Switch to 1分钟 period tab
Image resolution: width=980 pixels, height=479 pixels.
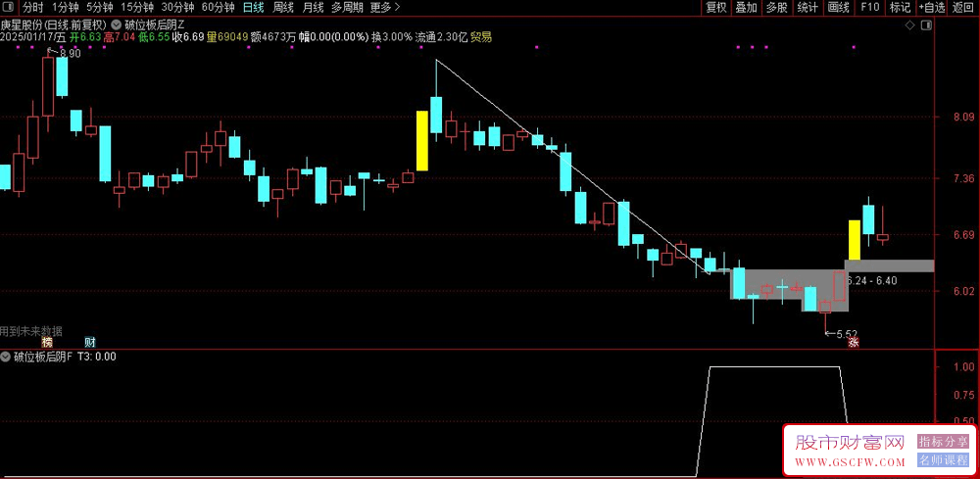[65, 8]
